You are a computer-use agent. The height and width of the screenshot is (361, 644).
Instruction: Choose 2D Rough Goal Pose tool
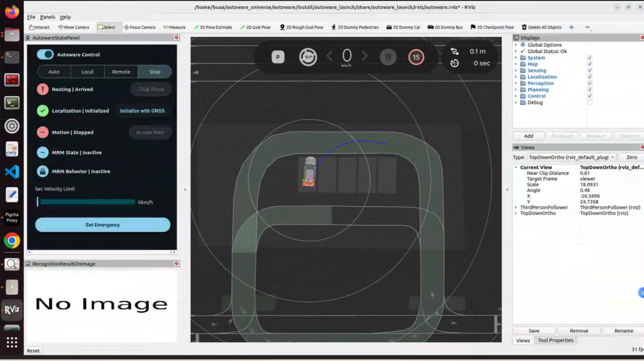(301, 27)
